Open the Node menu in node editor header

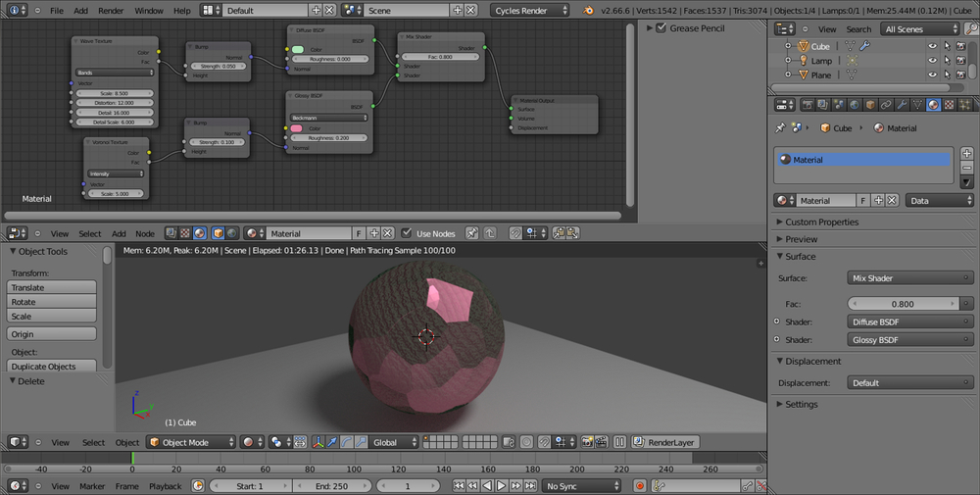coord(145,233)
